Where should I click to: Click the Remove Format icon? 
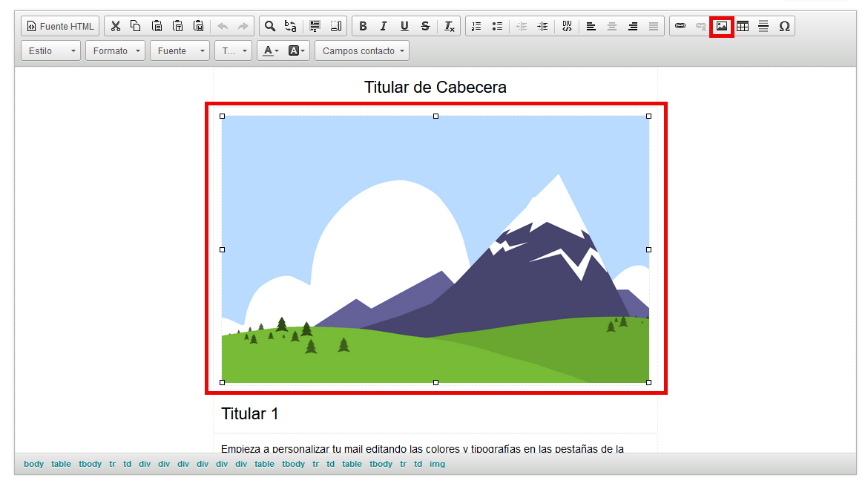click(450, 27)
